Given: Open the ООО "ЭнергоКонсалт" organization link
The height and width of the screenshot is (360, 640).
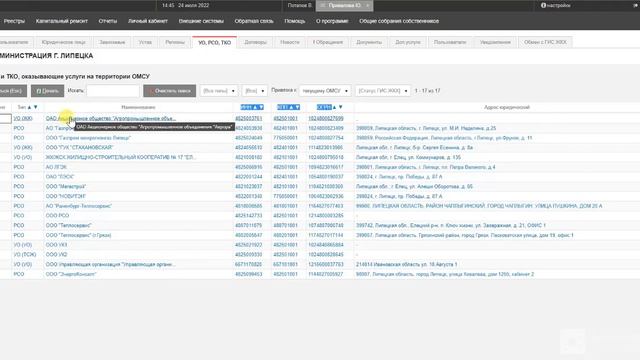Looking at the screenshot, I should pos(71,274).
